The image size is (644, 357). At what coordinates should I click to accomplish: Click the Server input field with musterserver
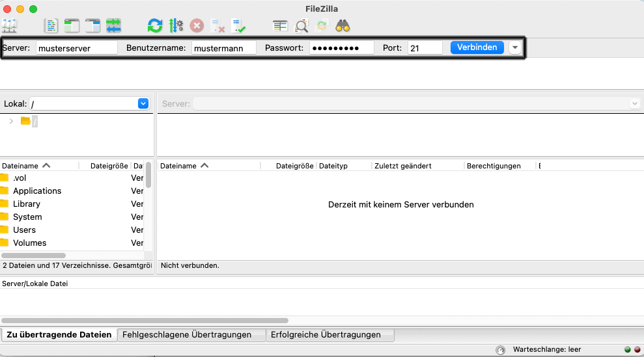76,48
